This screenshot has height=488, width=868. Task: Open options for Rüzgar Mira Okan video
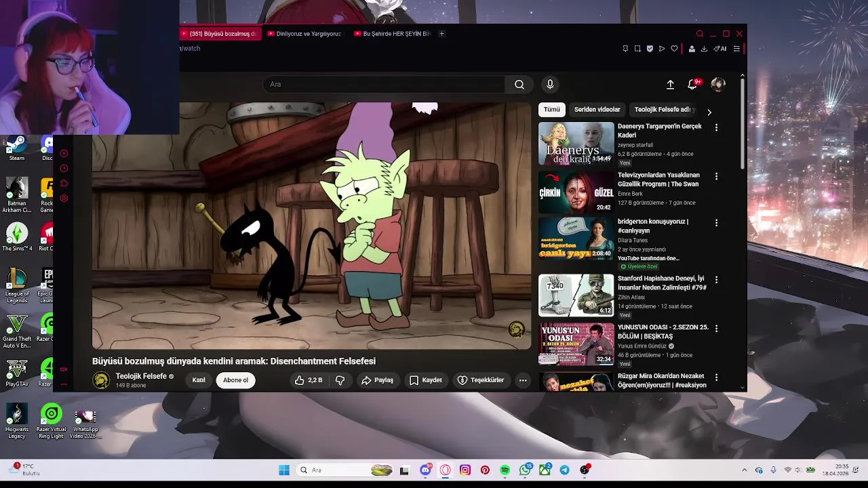[716, 377]
